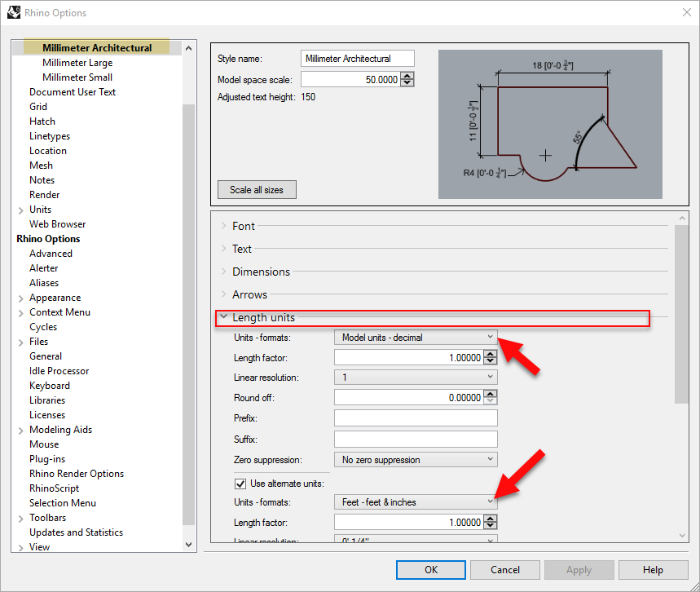Open the Aliases options page
Viewport: 700px width, 592px height.
pyautogui.click(x=44, y=283)
